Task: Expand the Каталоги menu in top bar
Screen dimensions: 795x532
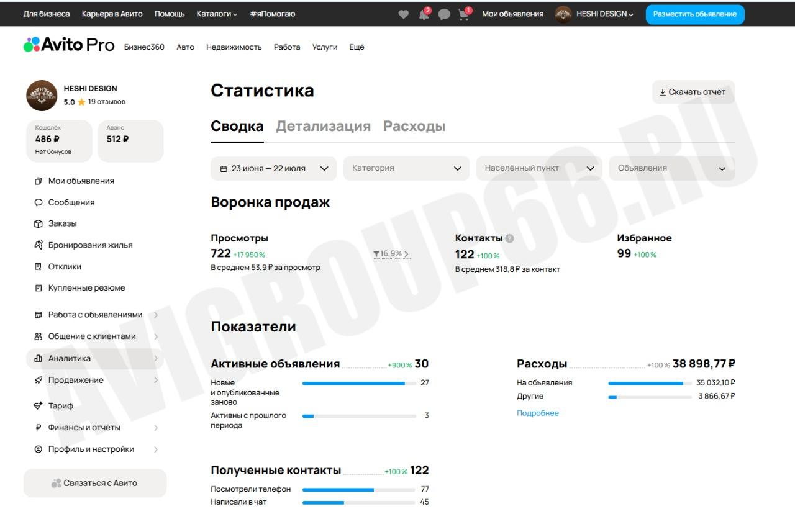Action: click(217, 14)
